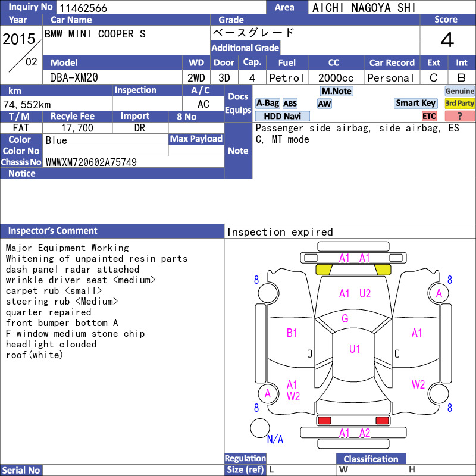Select the HDD Navi badge
Screen dimensions: 476x476
coord(282,116)
